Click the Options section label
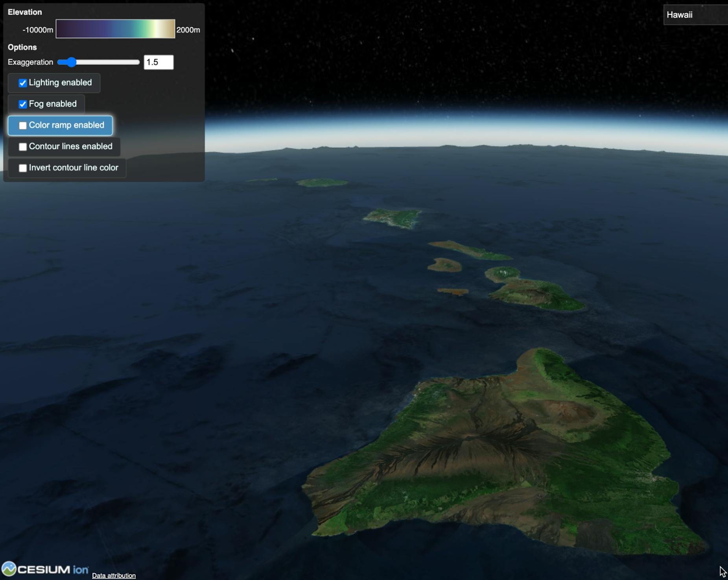The image size is (728, 580). point(22,47)
